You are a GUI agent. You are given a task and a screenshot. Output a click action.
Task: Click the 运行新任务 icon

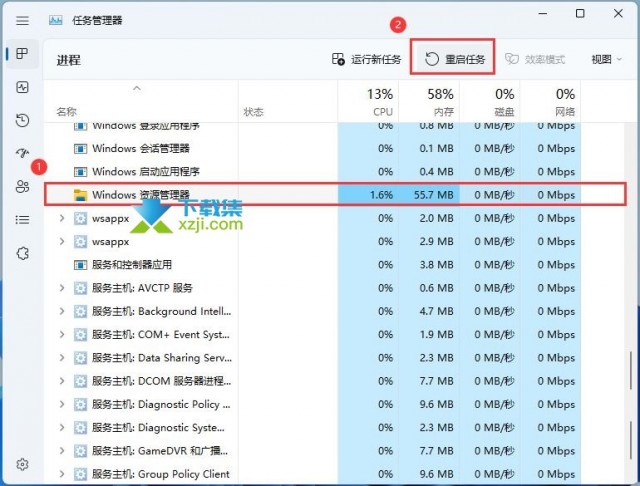[x=338, y=59]
